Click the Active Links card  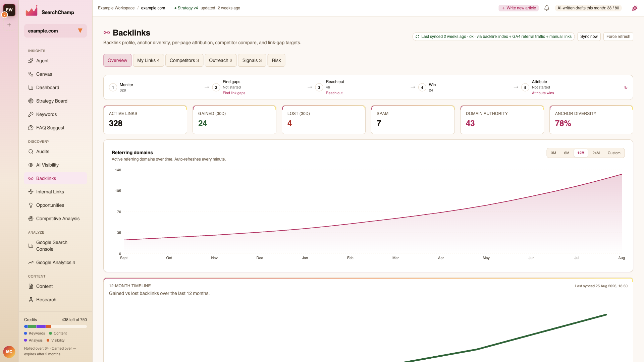(x=145, y=120)
